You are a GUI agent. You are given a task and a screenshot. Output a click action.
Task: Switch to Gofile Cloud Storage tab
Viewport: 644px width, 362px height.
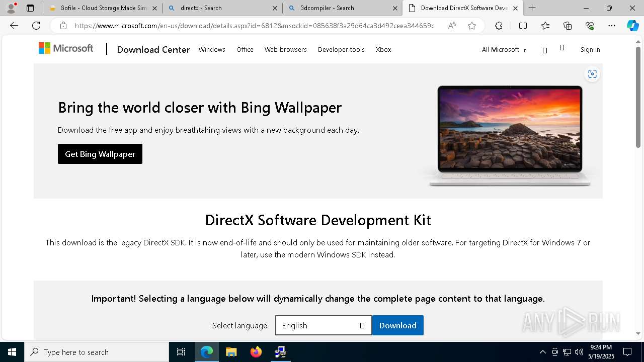tap(104, 8)
